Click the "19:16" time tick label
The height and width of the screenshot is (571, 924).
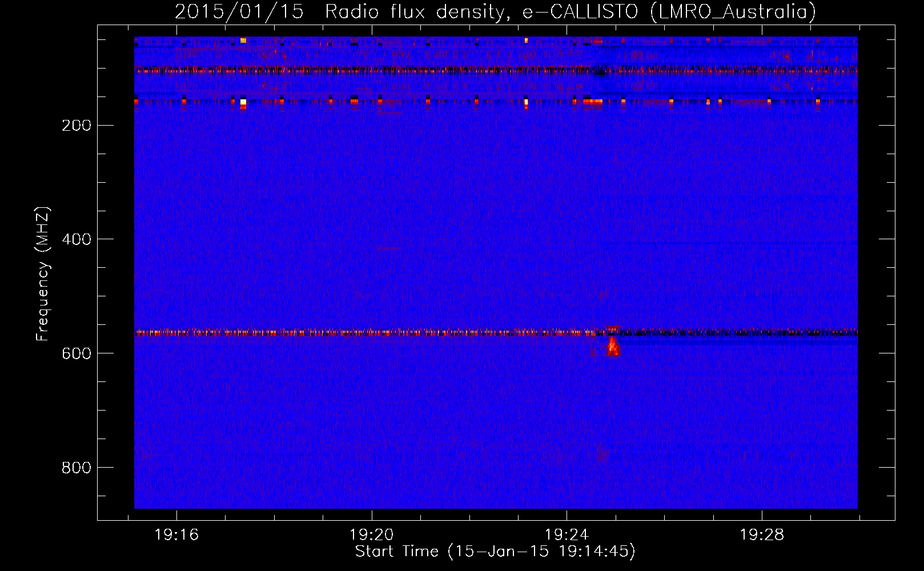176,535
